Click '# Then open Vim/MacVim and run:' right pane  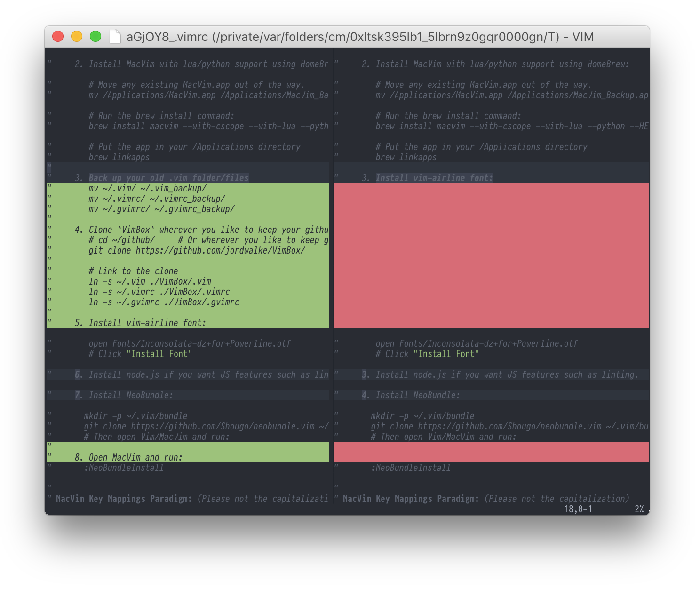click(444, 437)
